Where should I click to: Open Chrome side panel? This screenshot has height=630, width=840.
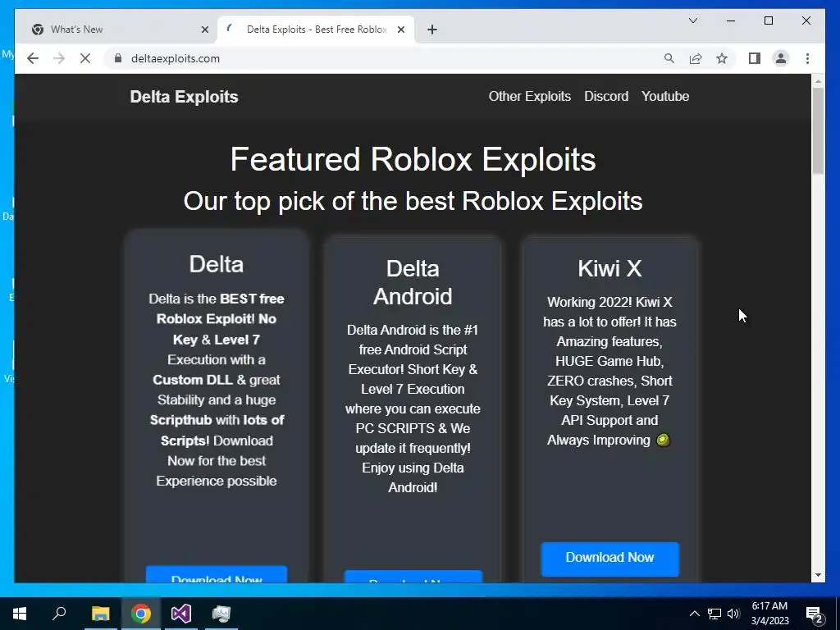pos(755,58)
